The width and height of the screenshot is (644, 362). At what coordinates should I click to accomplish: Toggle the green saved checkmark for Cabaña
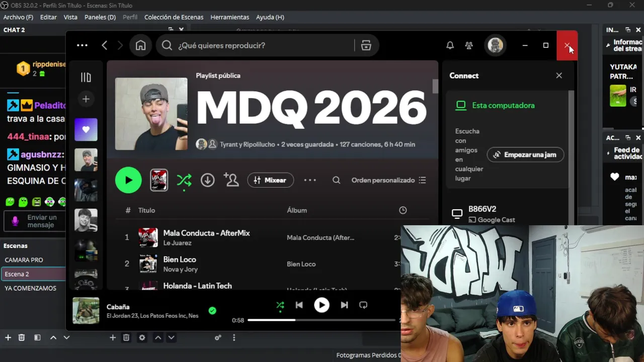(212, 311)
